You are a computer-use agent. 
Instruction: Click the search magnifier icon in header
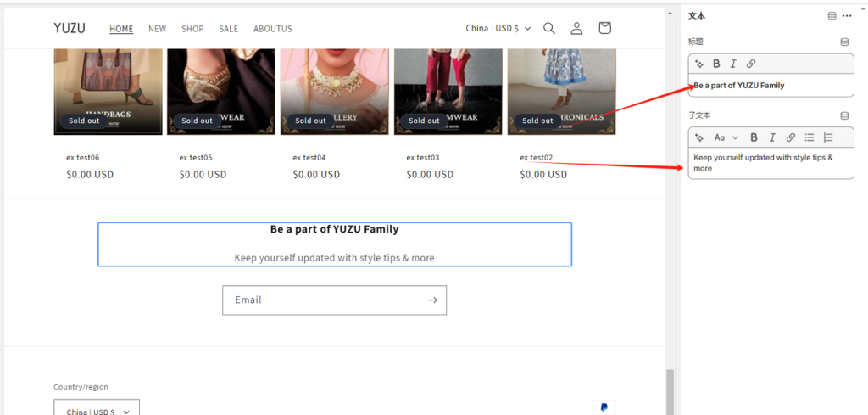tap(549, 28)
